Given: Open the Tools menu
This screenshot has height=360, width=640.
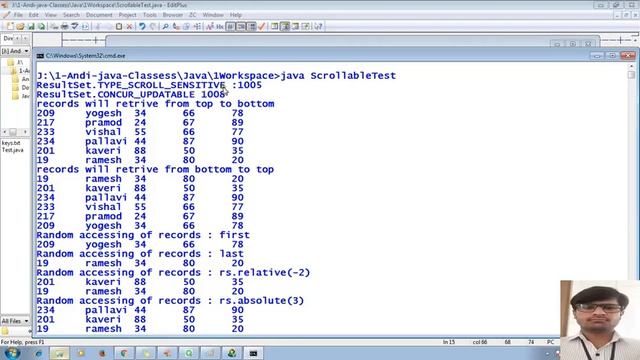Looking at the screenshot, I should (x=150, y=15).
